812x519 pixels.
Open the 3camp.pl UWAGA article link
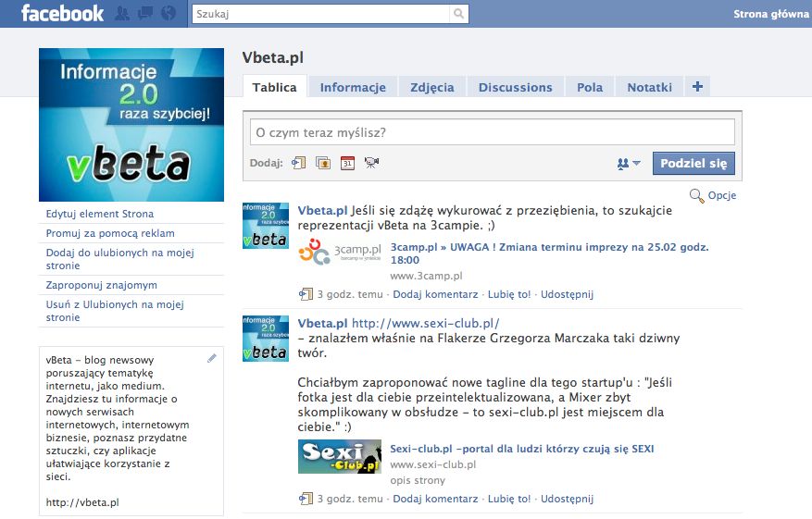(x=549, y=253)
